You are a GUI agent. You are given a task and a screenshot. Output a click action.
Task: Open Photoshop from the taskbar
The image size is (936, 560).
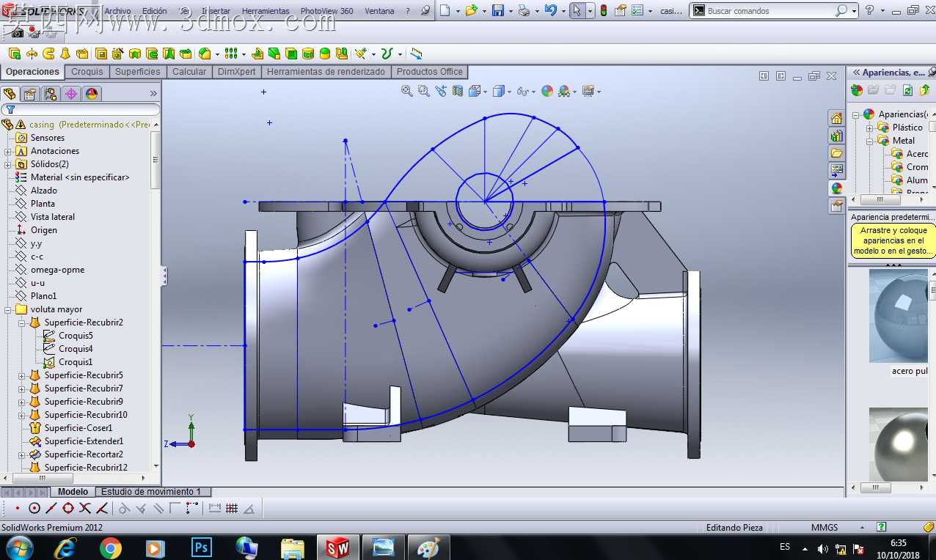pos(201,548)
